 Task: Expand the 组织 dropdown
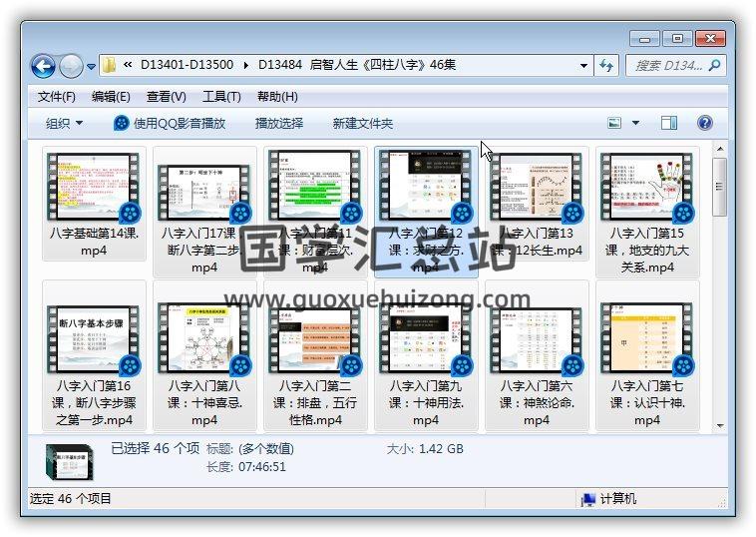64,124
